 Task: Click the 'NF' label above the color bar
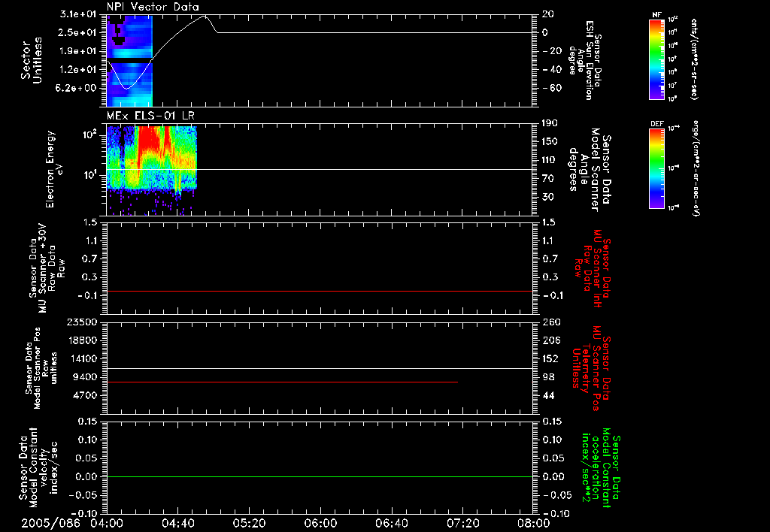pyautogui.click(x=657, y=15)
